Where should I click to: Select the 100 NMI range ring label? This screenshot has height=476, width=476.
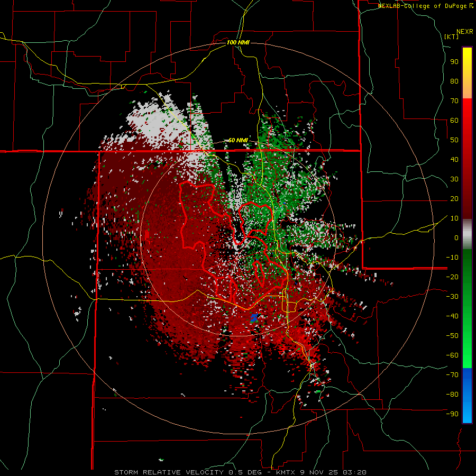click(239, 42)
